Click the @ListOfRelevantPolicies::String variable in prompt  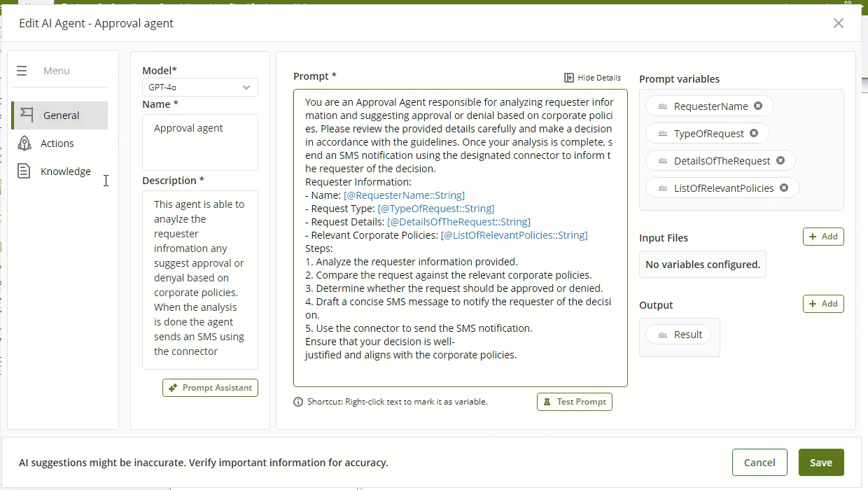[514, 235]
